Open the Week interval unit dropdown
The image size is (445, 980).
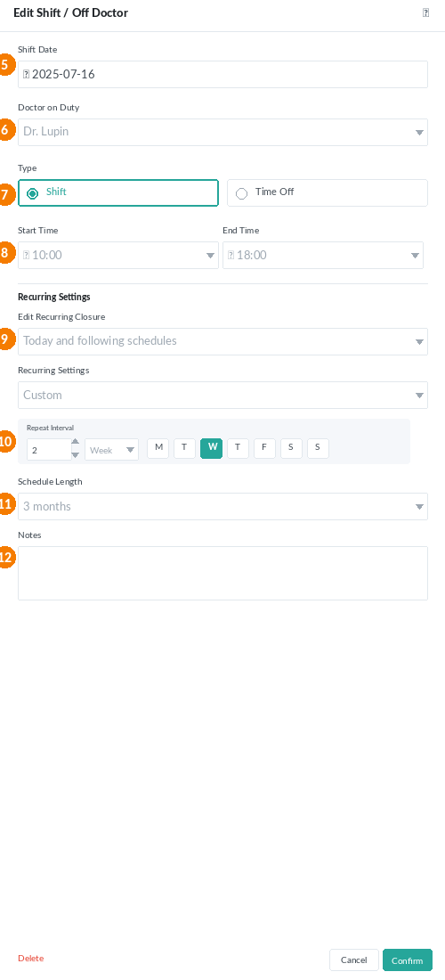(112, 449)
